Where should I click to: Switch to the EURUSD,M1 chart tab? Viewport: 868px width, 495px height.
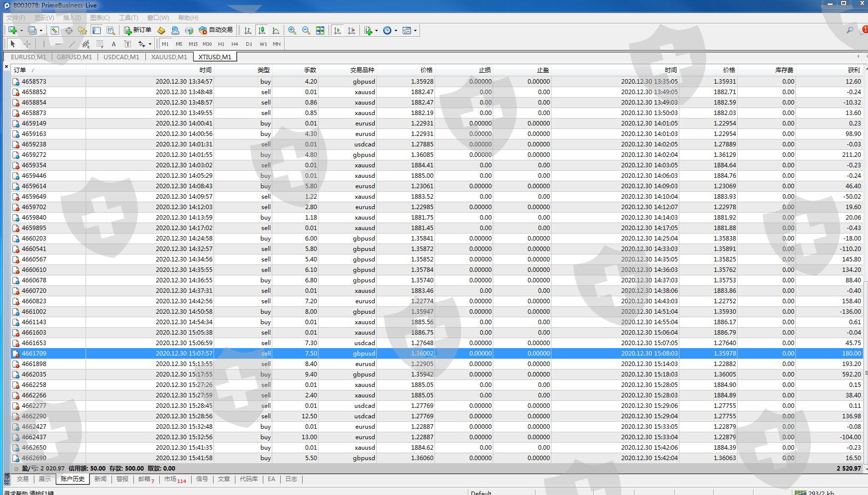click(28, 57)
